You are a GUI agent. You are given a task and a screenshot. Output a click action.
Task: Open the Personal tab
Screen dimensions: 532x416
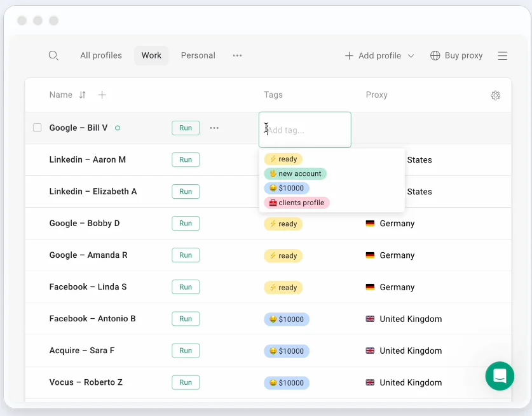click(x=198, y=56)
